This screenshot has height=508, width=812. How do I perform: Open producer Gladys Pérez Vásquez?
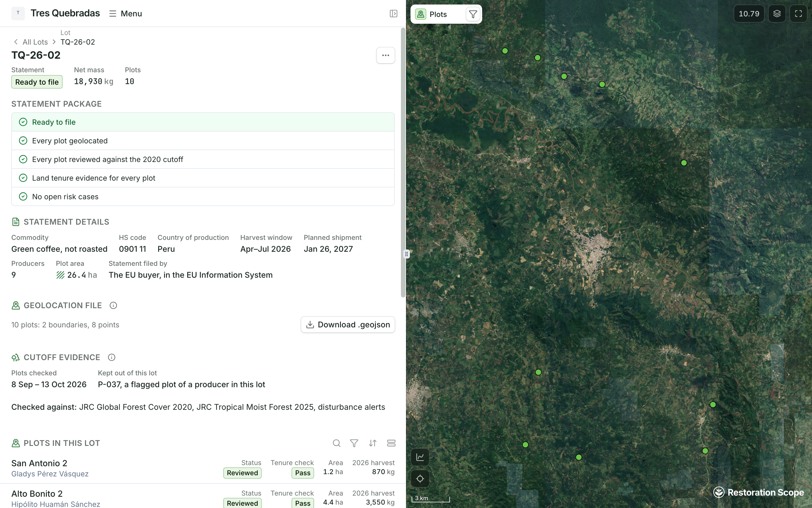click(50, 474)
